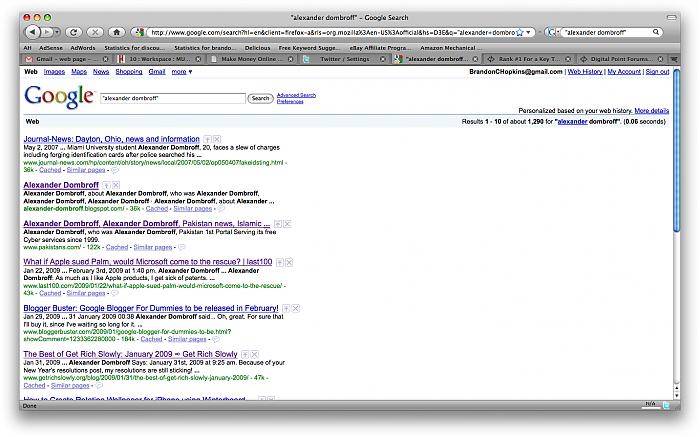The width and height of the screenshot is (700, 437).
Task: Switch to the Twitter / Settings tab
Action: (x=342, y=59)
